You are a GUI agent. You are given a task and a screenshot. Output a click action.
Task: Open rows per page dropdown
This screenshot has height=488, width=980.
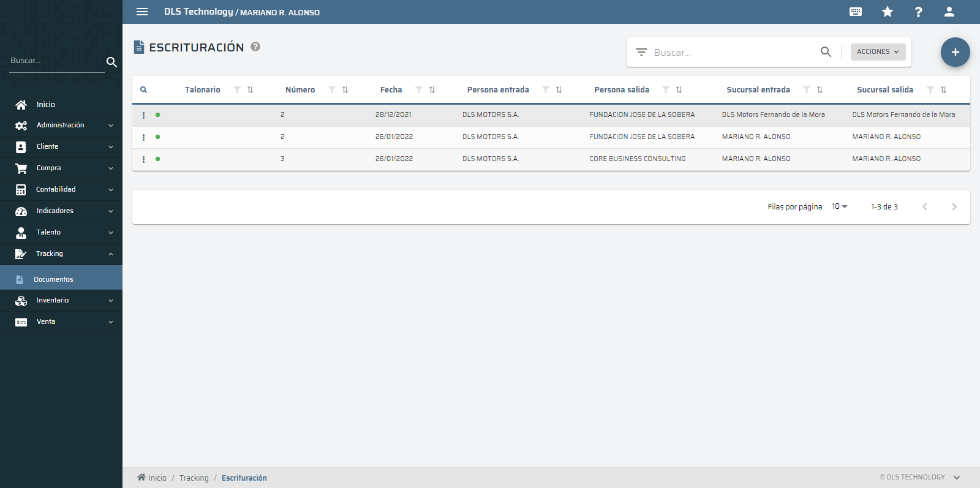tap(839, 207)
